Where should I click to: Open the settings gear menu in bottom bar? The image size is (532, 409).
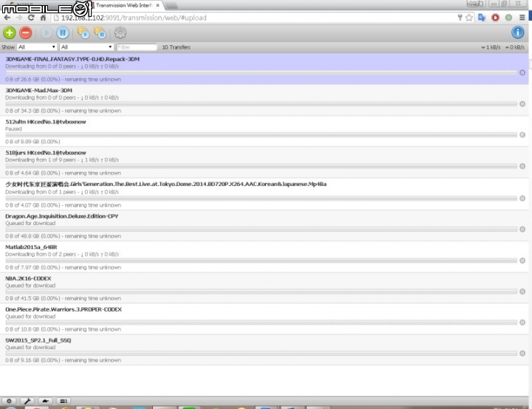coord(9,401)
